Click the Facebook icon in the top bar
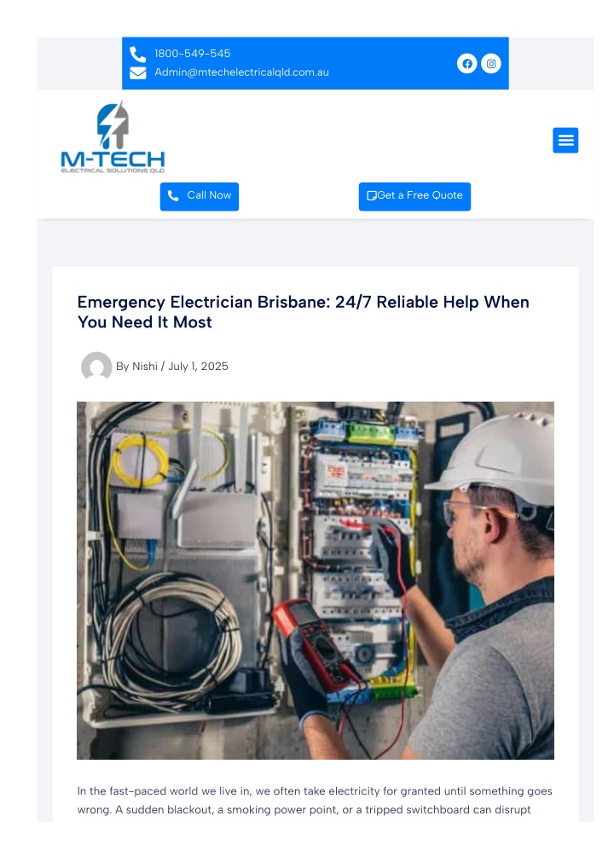Viewport: 614px width, 868px height. (x=466, y=64)
